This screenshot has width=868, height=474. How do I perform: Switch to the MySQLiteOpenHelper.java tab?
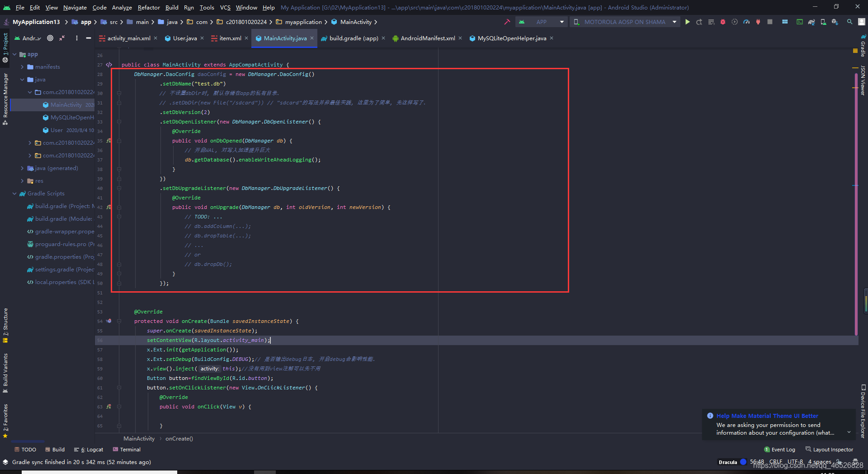(511, 38)
